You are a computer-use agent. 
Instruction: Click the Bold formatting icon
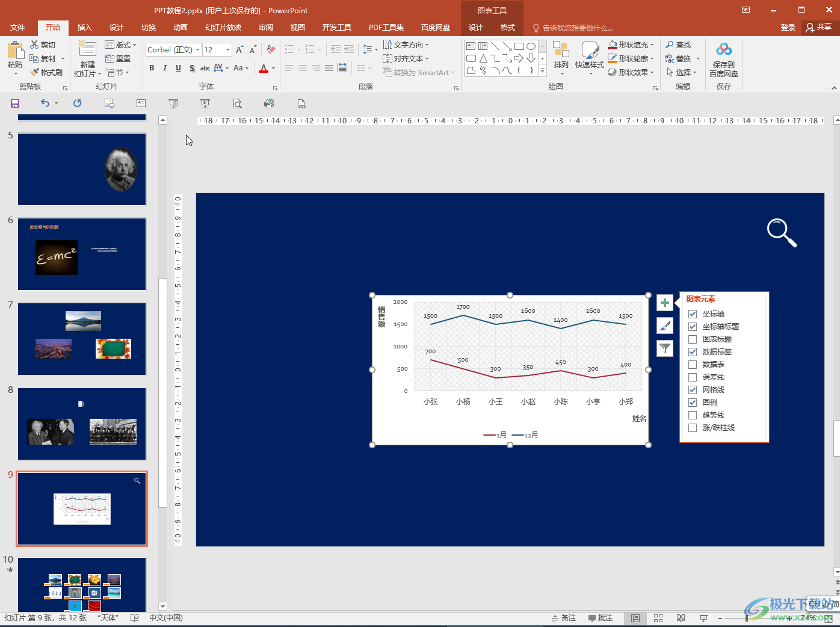coord(152,68)
